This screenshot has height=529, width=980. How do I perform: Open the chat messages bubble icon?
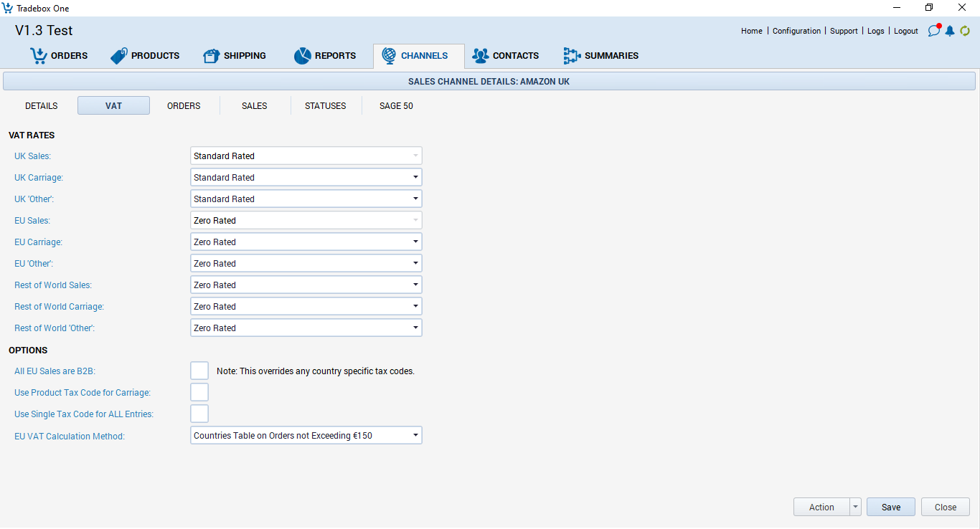[x=934, y=30]
